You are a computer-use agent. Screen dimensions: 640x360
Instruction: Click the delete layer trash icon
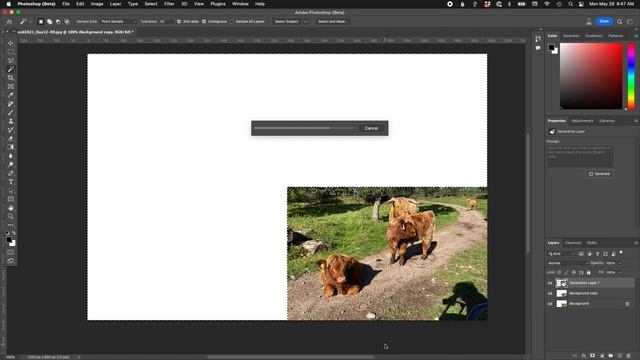tap(629, 356)
